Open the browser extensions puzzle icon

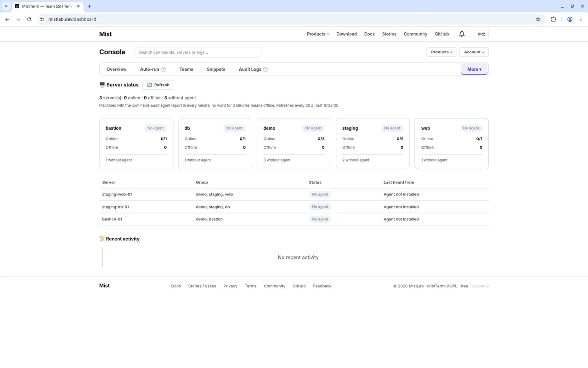554,19
